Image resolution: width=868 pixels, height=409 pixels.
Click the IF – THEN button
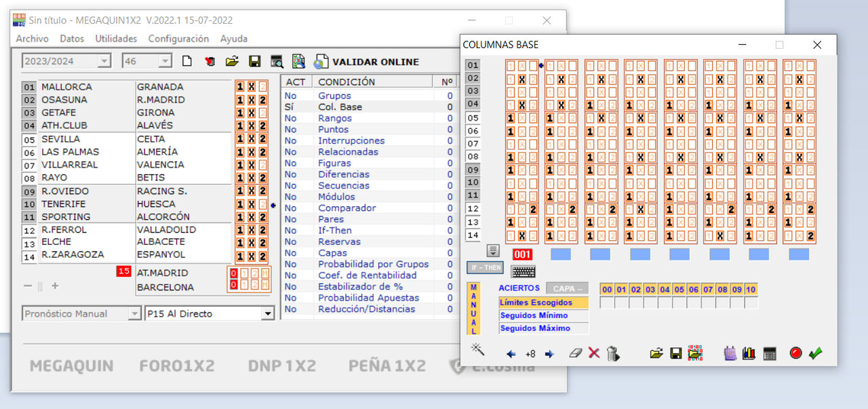(485, 268)
